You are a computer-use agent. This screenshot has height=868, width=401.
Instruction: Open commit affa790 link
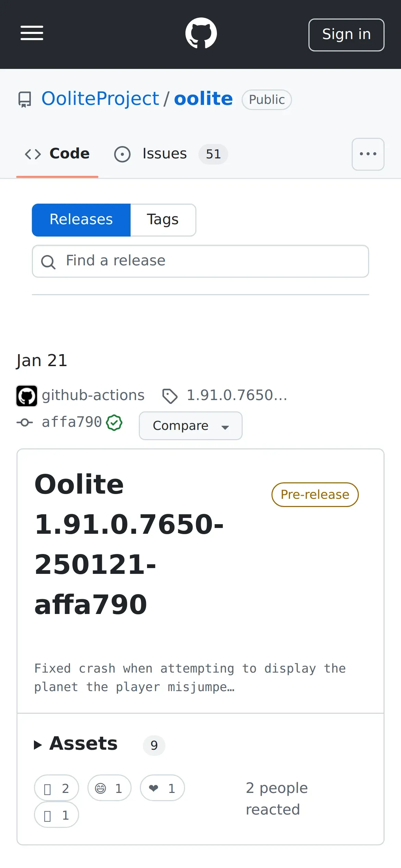[x=72, y=422]
